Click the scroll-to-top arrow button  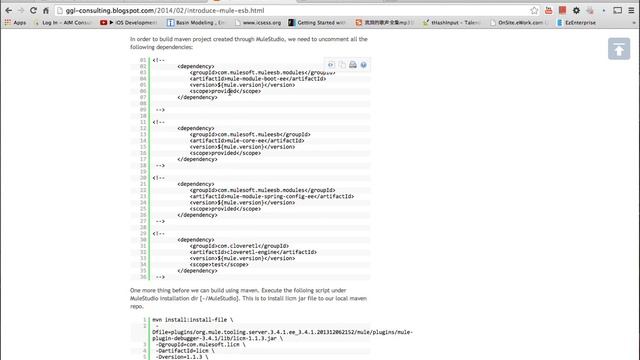pyautogui.click(x=619, y=49)
